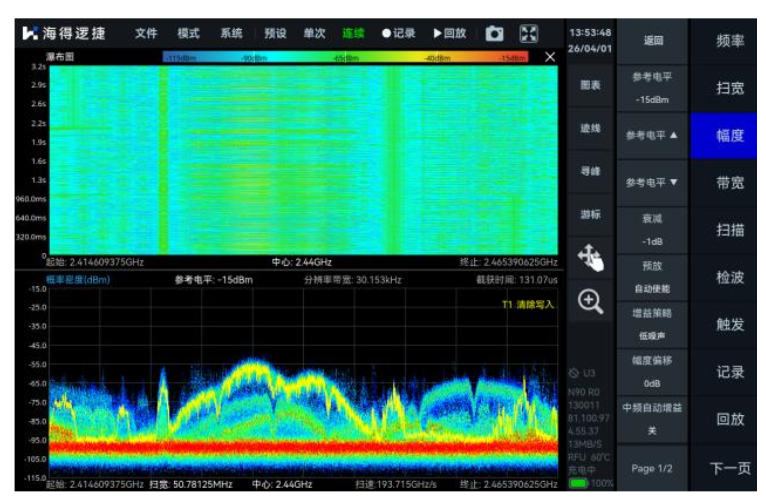This screenshot has width=766, height=503.
Task: Switch to 单次 single sweep mode
Action: [x=314, y=33]
